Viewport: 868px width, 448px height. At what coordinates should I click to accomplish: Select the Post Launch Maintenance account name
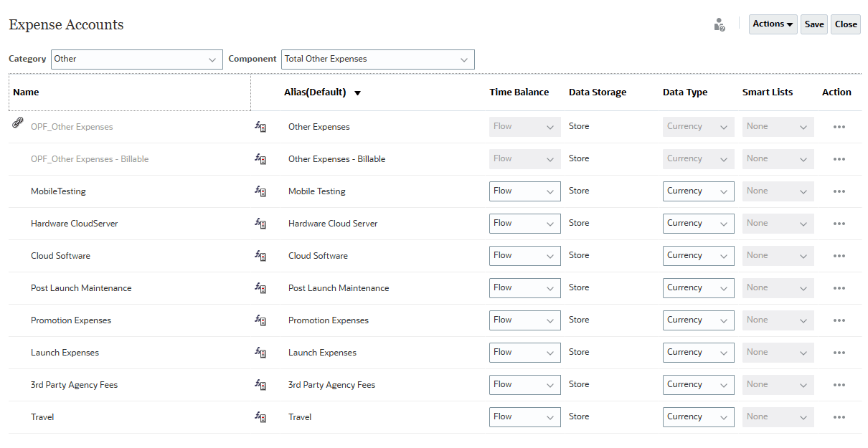click(81, 288)
